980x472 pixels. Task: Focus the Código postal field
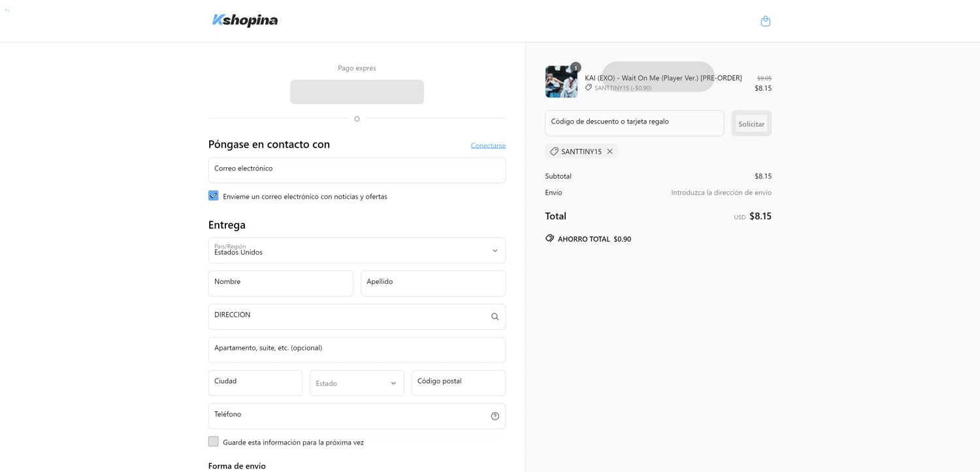point(459,383)
